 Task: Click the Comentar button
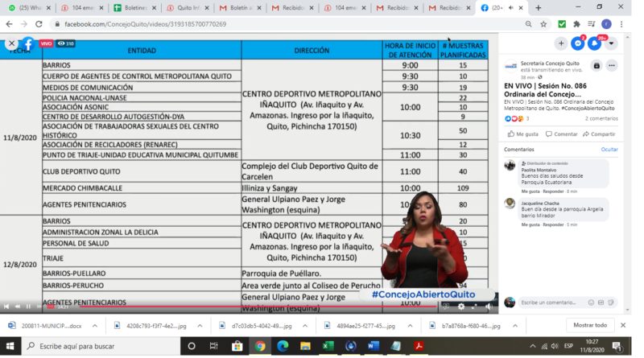[x=561, y=134]
